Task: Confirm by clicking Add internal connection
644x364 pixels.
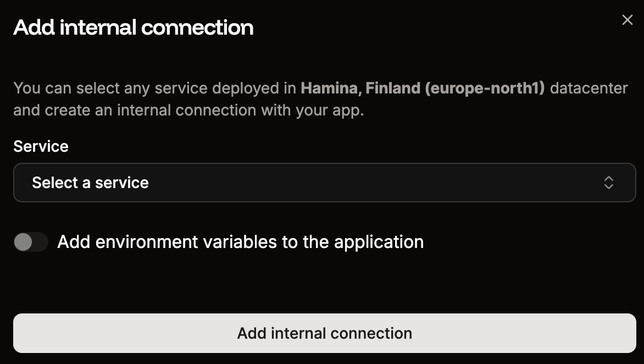Action: pos(324,333)
